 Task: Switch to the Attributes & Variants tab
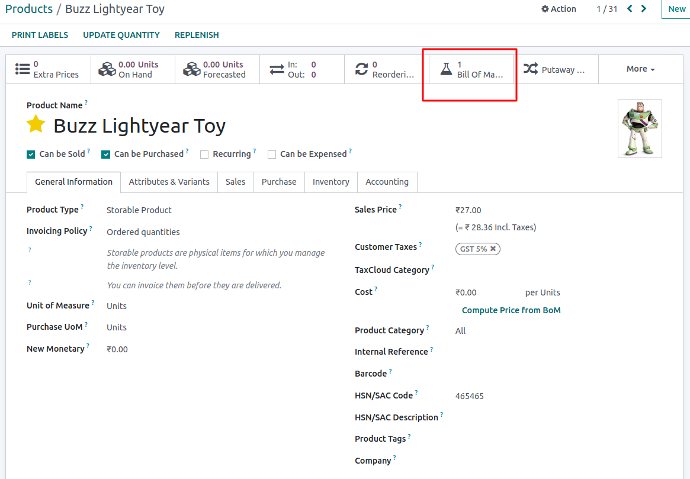pyautogui.click(x=169, y=182)
